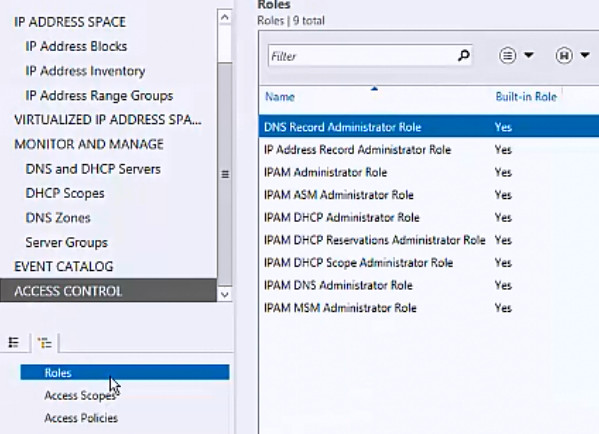Switch to list view icon above Roles

(14, 342)
